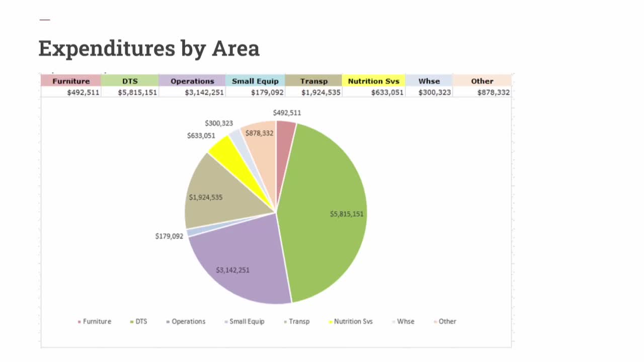Select the Furniture table header
644x362 pixels.
coord(70,81)
